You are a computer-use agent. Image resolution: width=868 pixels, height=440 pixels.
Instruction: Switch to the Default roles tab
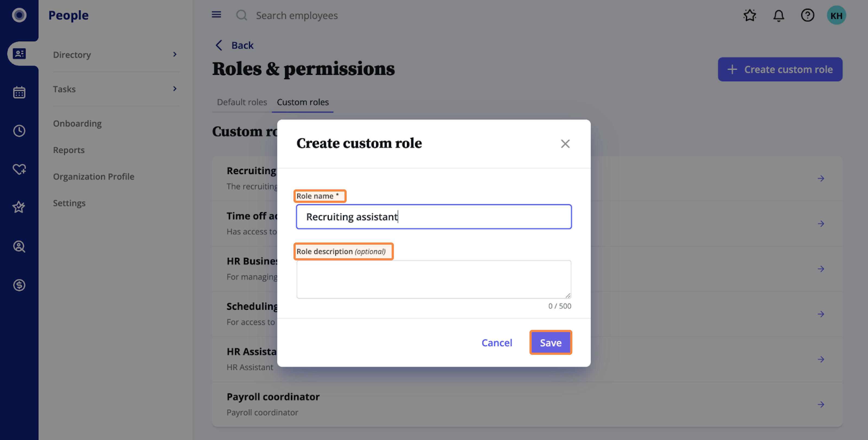pyautogui.click(x=242, y=102)
